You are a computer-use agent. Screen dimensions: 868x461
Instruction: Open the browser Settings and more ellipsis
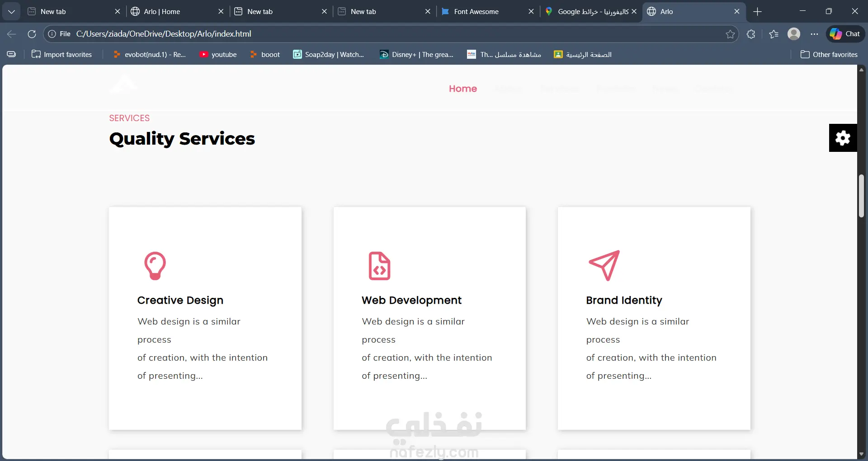point(814,34)
